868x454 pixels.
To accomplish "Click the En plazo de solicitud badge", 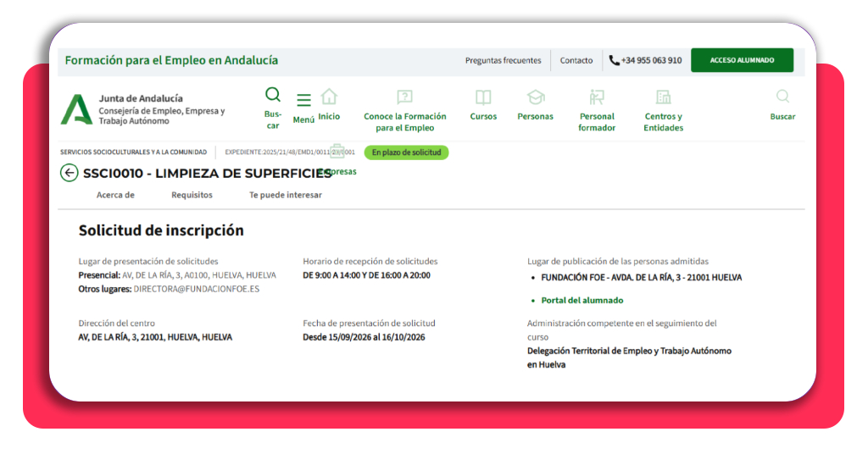I will (x=406, y=152).
